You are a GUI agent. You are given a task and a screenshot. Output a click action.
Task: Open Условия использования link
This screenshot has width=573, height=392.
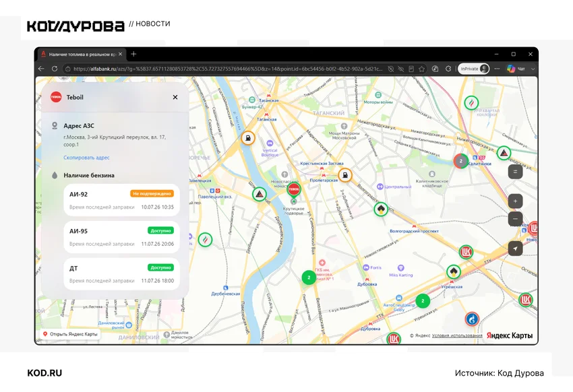[457, 335]
